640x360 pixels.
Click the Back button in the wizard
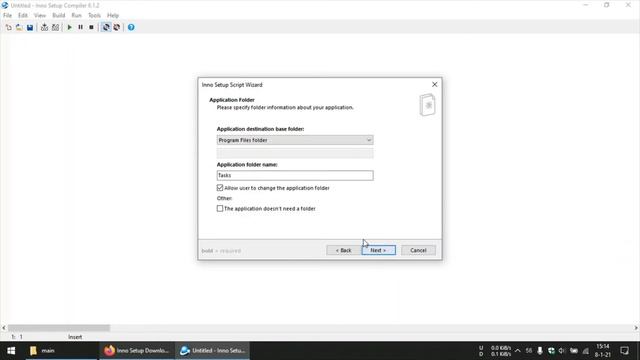click(343, 250)
